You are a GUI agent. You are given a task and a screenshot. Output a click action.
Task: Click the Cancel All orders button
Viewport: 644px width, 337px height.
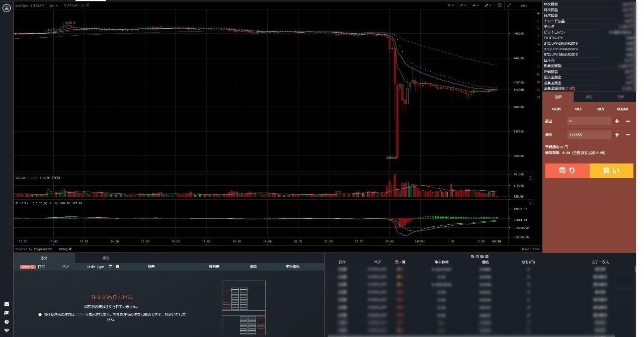[27, 267]
